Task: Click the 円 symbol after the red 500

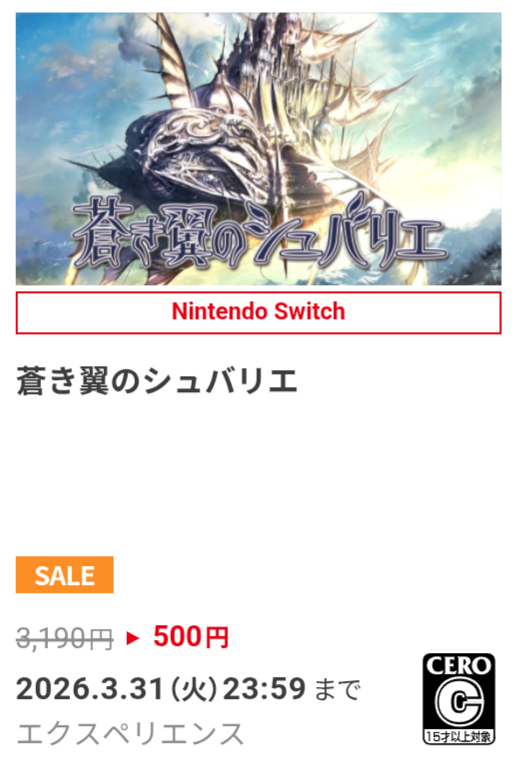Action: pyautogui.click(x=216, y=637)
